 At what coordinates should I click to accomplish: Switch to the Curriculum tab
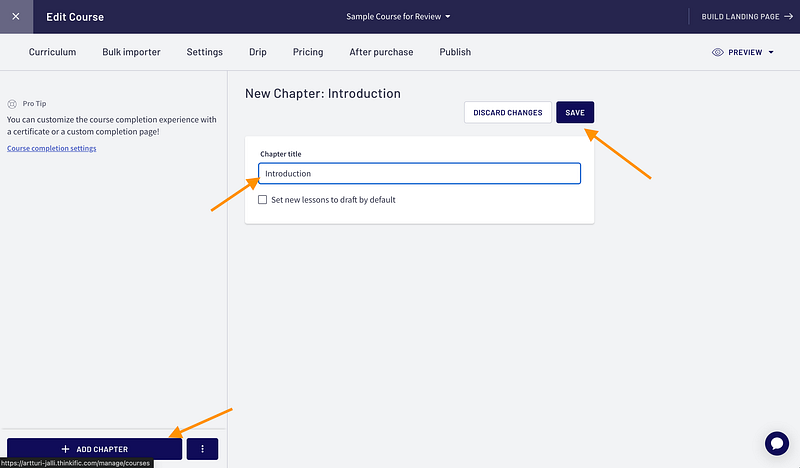[x=52, y=52]
